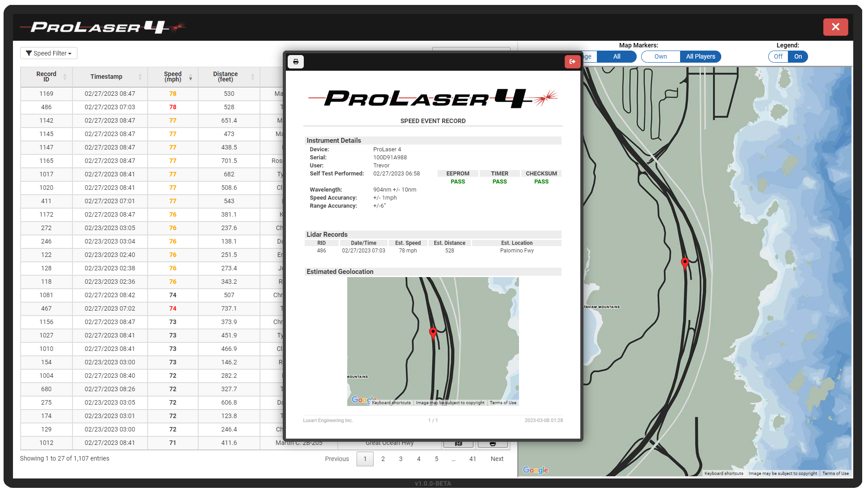Click the funnel icon on Speed Filter
This screenshot has height=491, width=868.
[29, 53]
